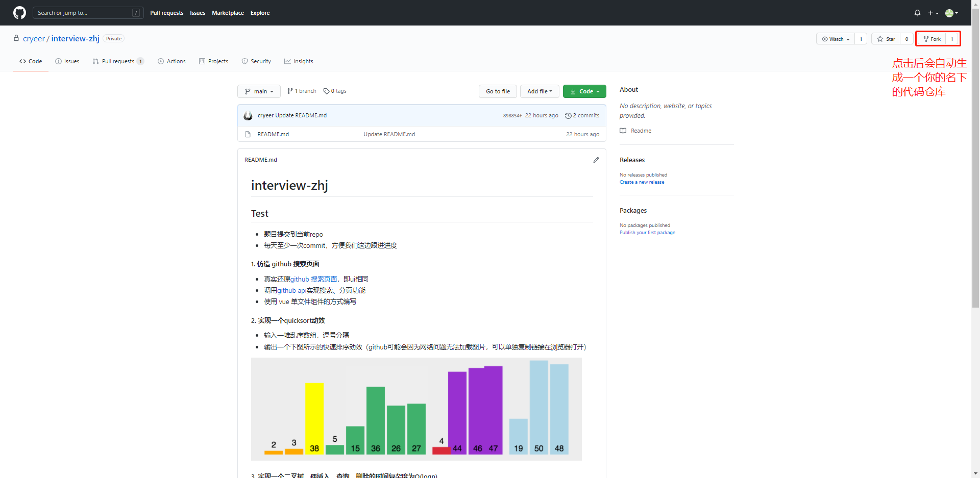The image size is (980, 478).
Task: Open the README.md file
Action: click(x=273, y=134)
